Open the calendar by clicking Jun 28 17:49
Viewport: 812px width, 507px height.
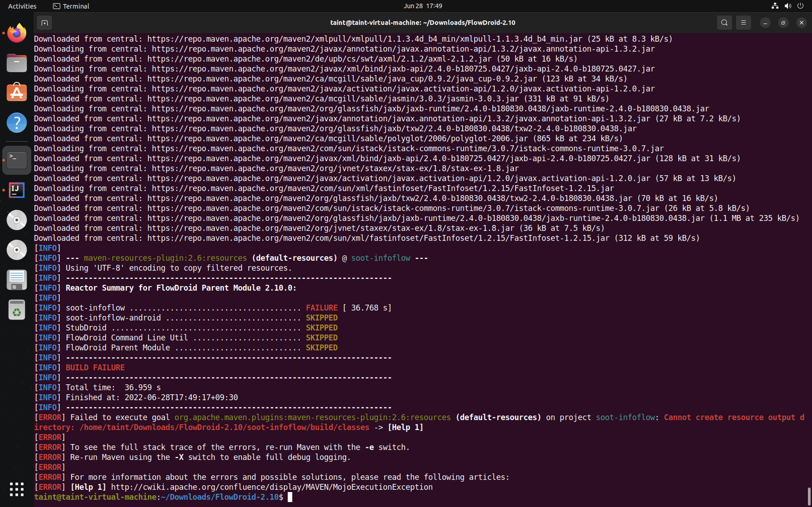[423, 6]
